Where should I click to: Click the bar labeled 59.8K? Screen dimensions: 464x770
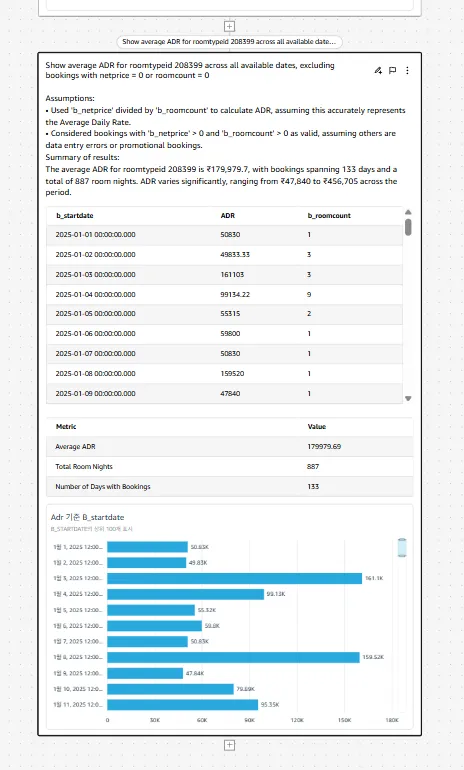154,626
